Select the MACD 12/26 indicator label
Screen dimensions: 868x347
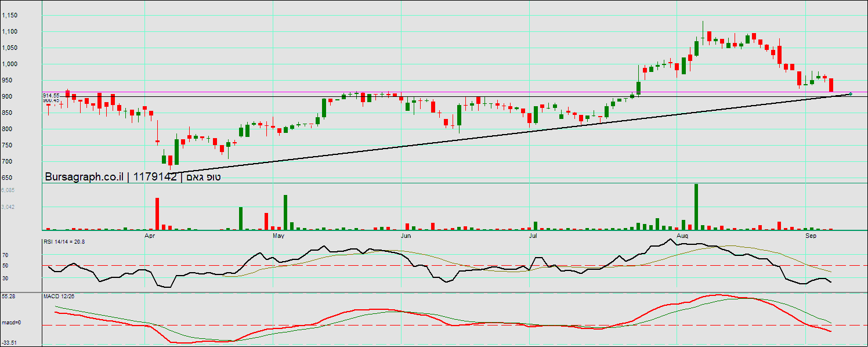(x=59, y=296)
